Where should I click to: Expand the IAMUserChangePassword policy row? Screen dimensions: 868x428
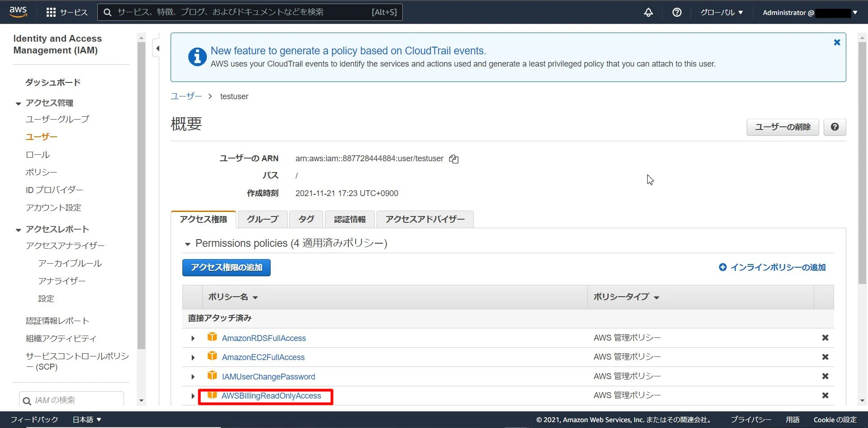(193, 377)
